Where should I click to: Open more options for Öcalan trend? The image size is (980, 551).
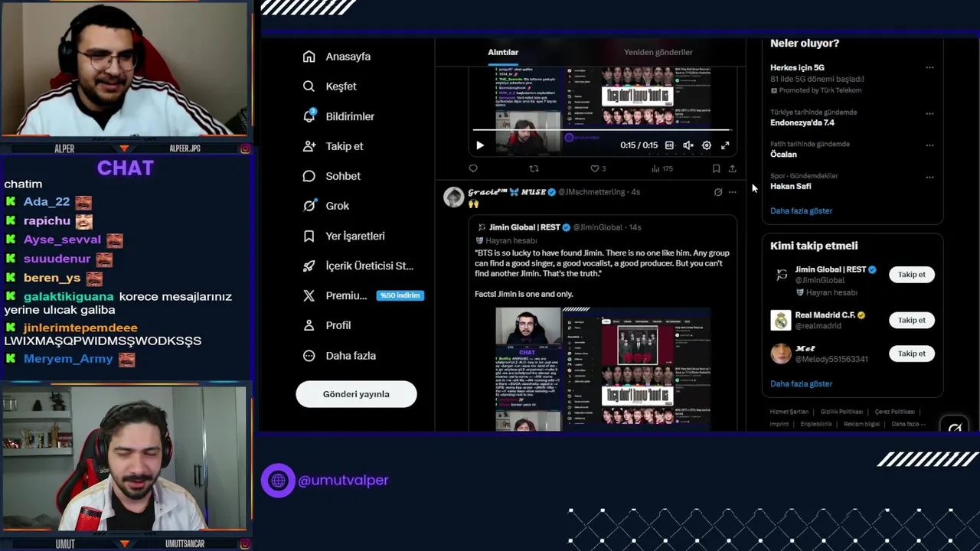929,145
